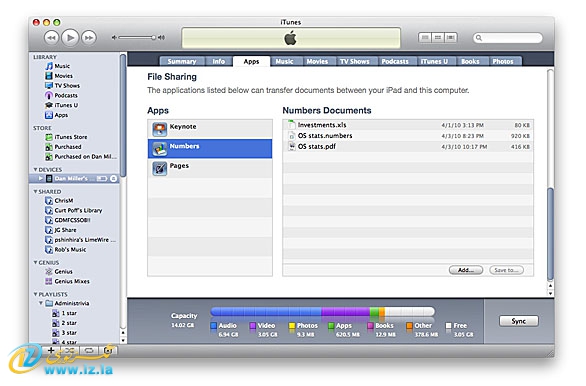Click the Play button

(70, 37)
